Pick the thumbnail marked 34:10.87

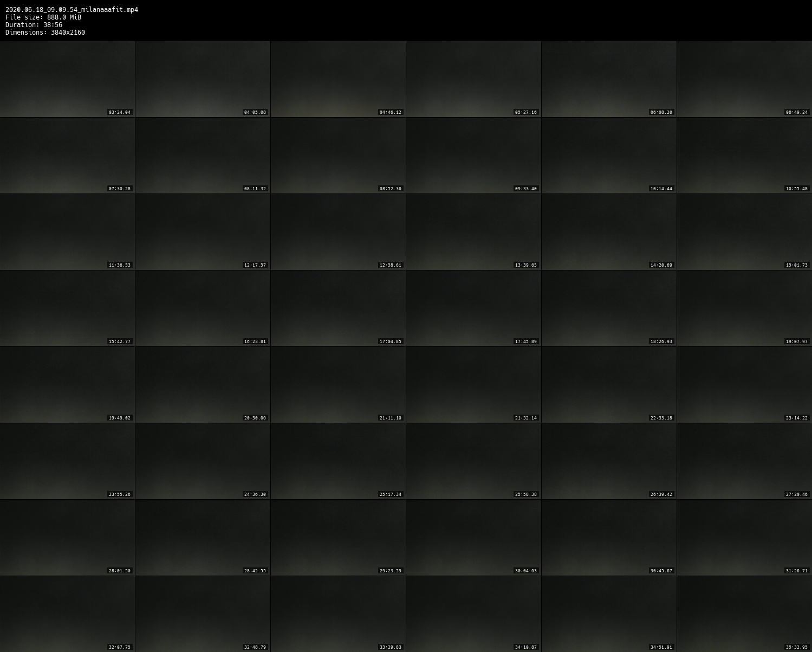pyautogui.click(x=473, y=614)
